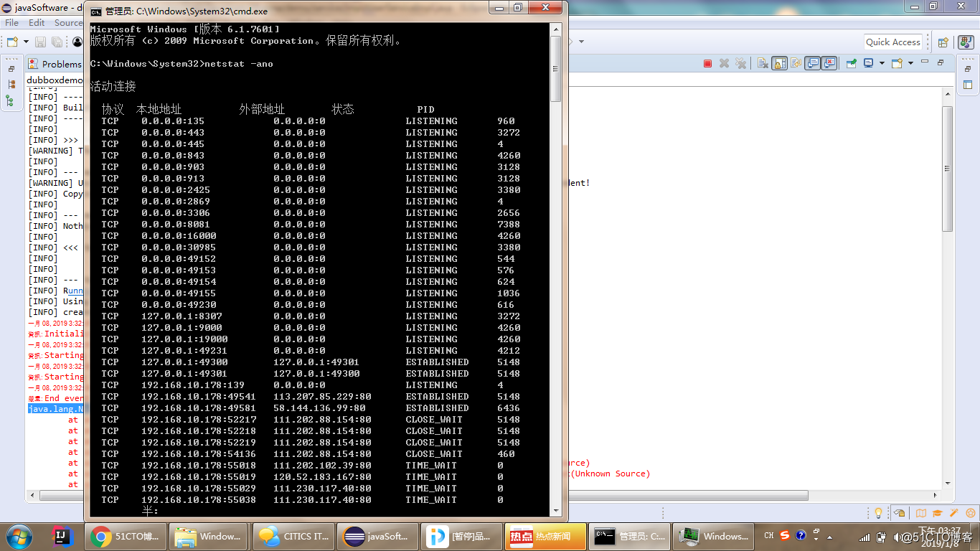Click cmd window vertical scrollbar thumb
The width and height of the screenshot is (980, 551).
point(555,68)
